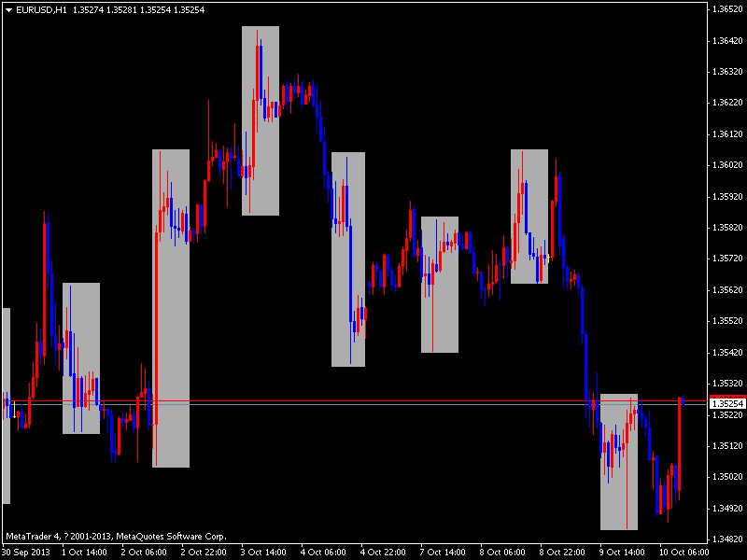Image resolution: width=747 pixels, height=560 pixels.
Task: Click the 1.34920 price scale label
Action: tap(727, 509)
